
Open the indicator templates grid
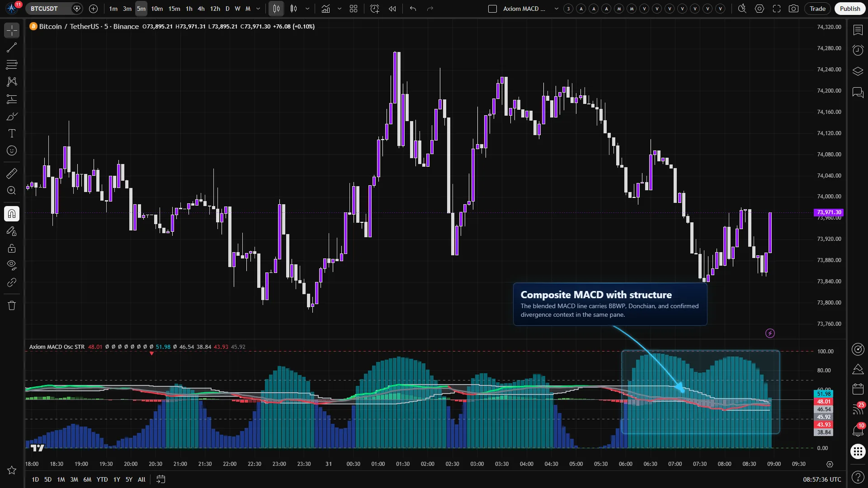[354, 9]
